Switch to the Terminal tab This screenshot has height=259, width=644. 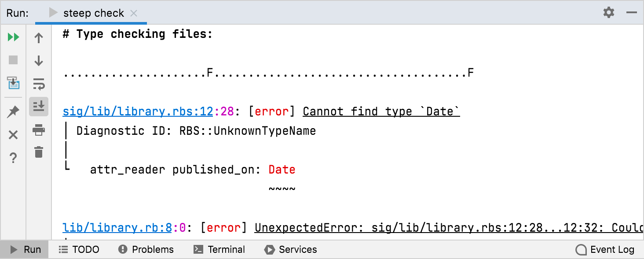[219, 249]
